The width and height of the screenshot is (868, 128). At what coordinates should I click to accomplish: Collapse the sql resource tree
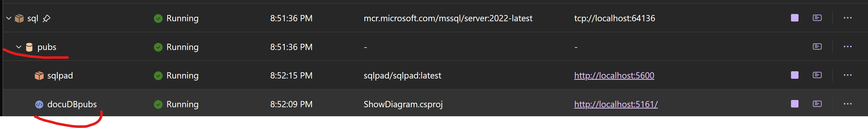click(x=9, y=18)
